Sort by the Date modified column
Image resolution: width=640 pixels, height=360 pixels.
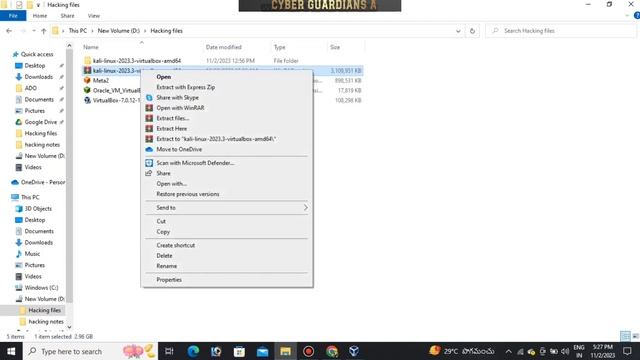coord(224,47)
